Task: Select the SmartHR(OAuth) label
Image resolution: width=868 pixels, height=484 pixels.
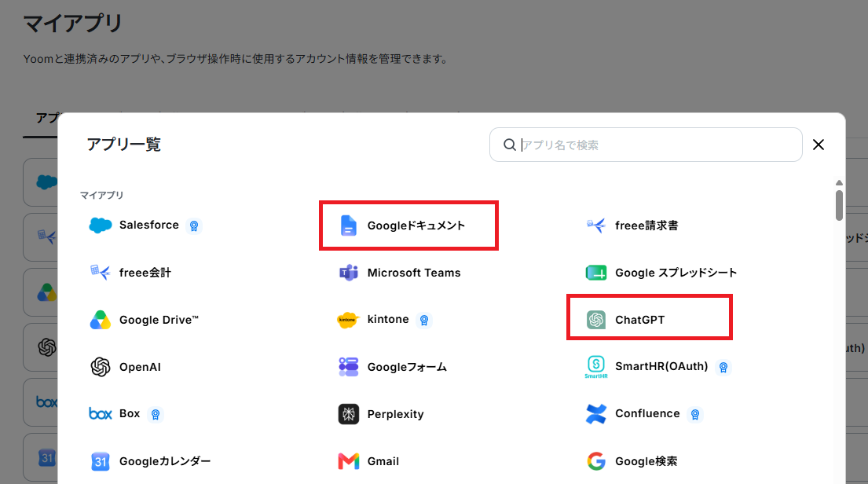Action: [661, 366]
